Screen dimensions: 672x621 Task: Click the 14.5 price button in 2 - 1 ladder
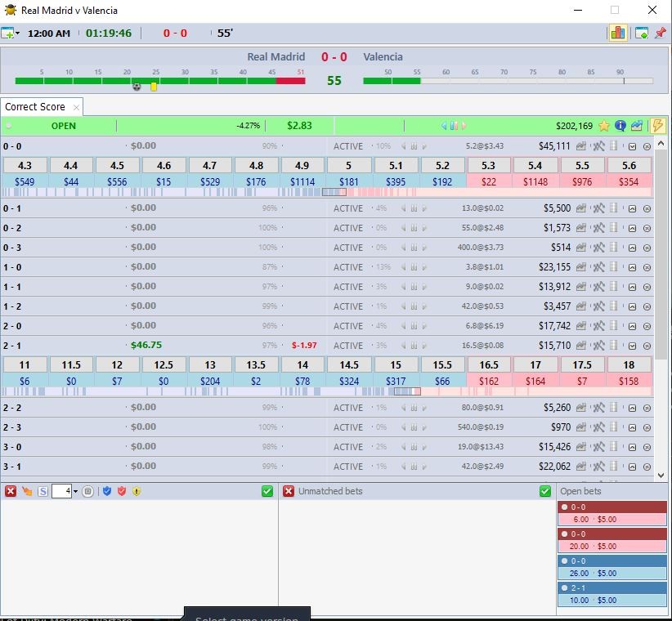pos(349,365)
